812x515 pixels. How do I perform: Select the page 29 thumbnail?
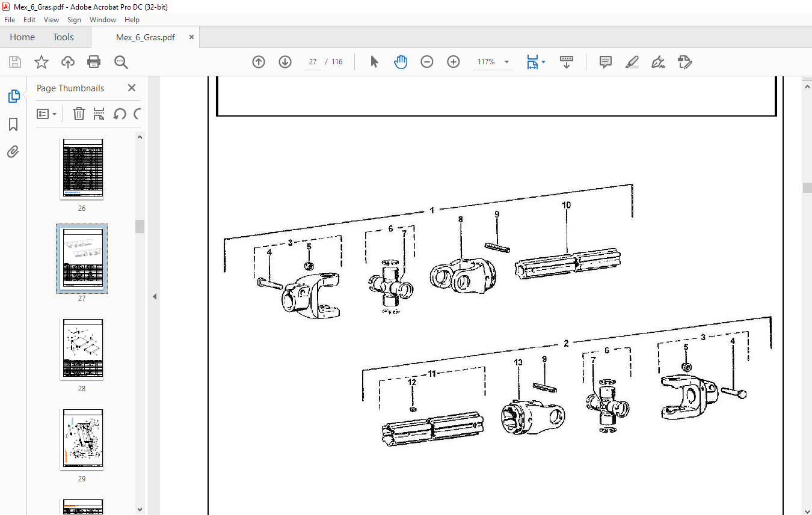[82, 439]
